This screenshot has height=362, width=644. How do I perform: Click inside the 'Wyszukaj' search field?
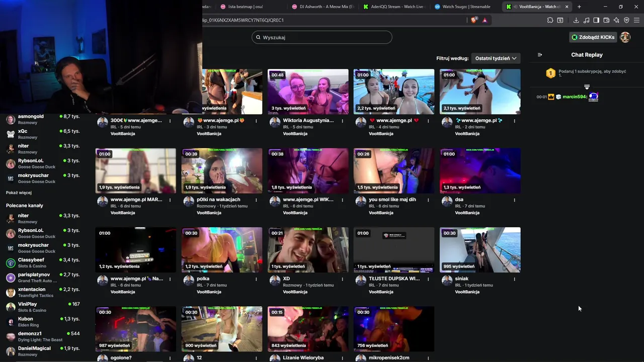(322, 37)
